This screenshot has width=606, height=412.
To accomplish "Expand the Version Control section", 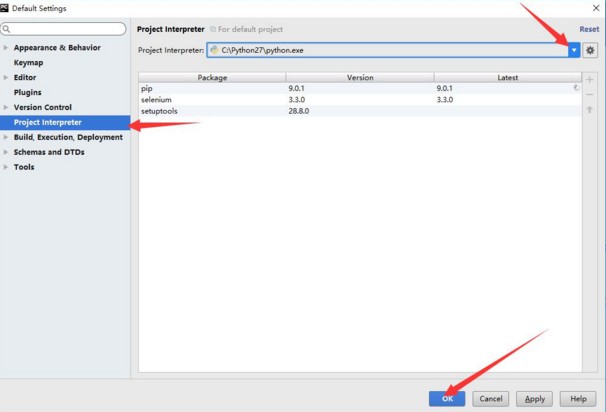I will 5,107.
